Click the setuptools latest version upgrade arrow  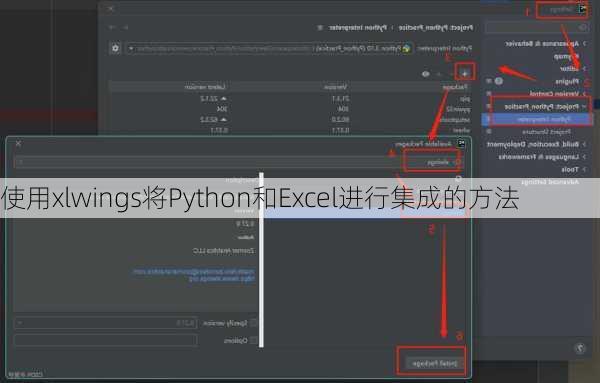224,120
